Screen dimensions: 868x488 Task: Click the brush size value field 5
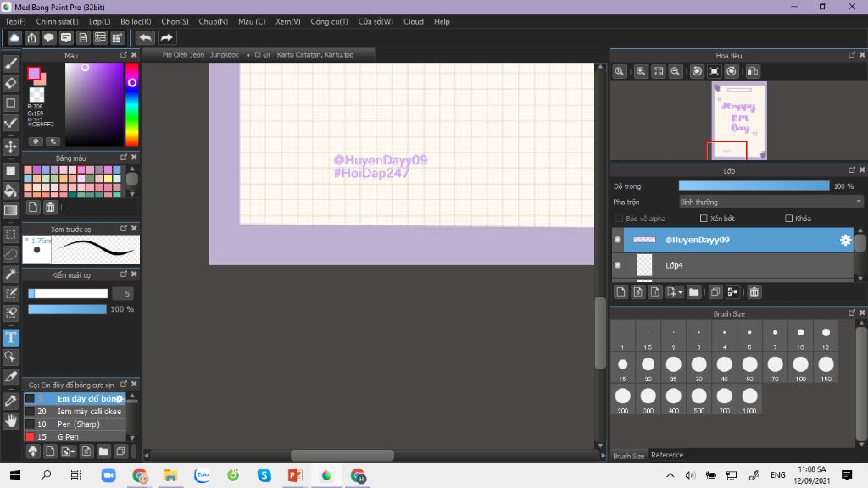123,293
